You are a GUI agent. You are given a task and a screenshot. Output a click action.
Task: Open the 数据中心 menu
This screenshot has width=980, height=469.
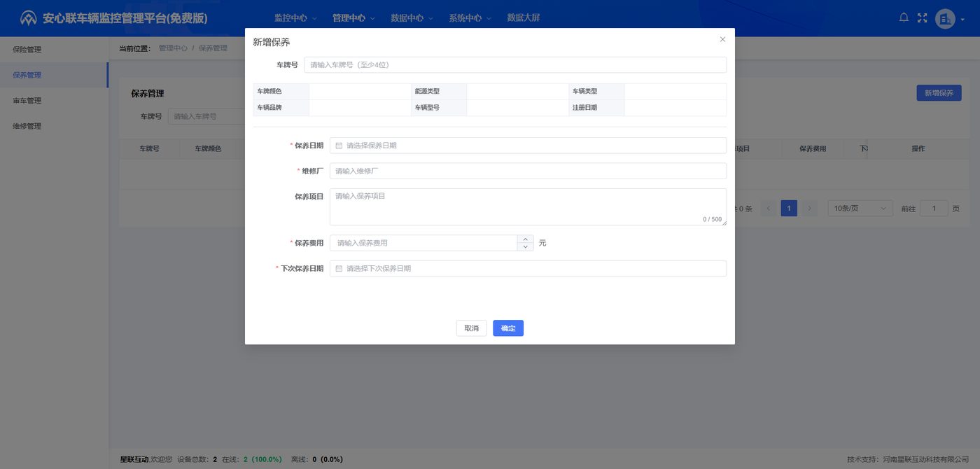pos(412,18)
